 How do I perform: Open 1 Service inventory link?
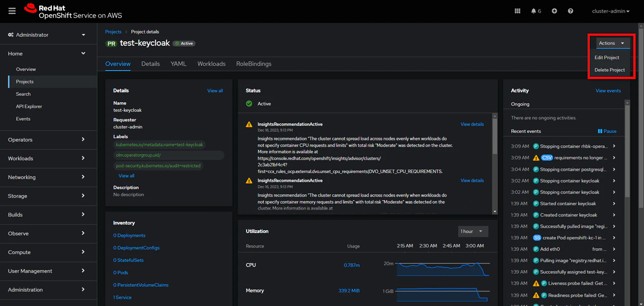122,297
